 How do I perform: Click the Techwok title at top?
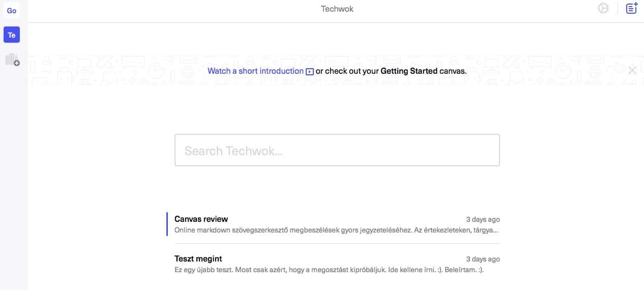click(337, 9)
